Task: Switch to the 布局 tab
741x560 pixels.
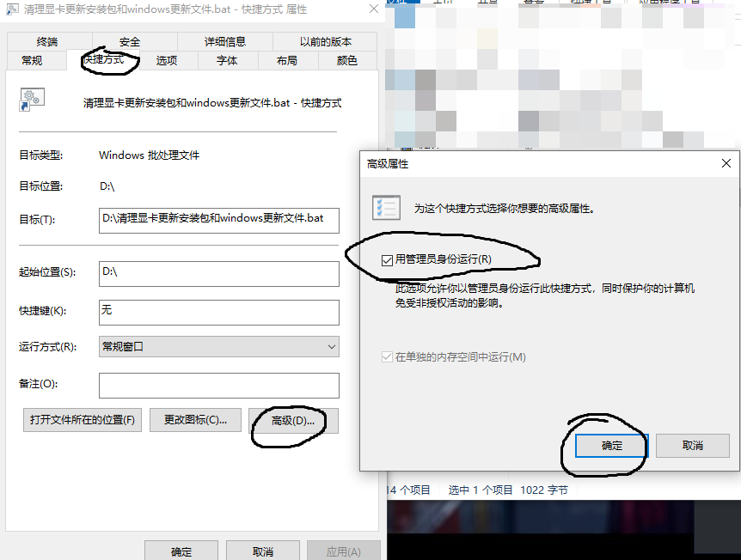Action: point(287,60)
